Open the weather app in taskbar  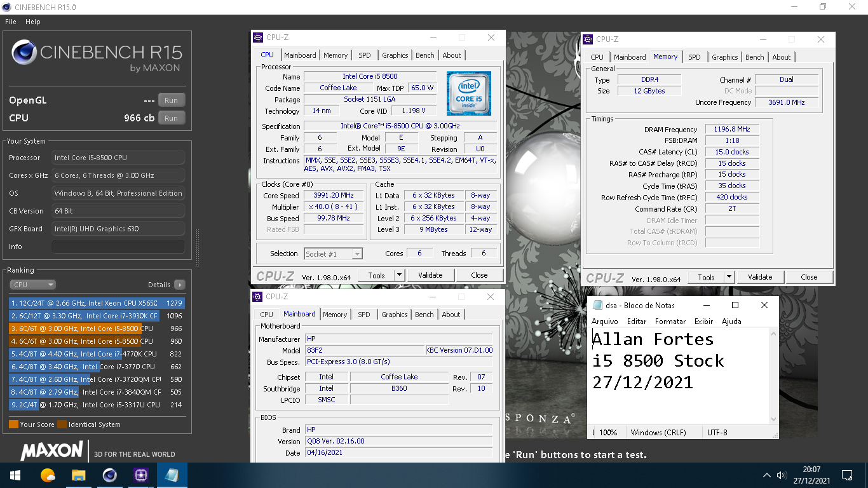coord(48,475)
